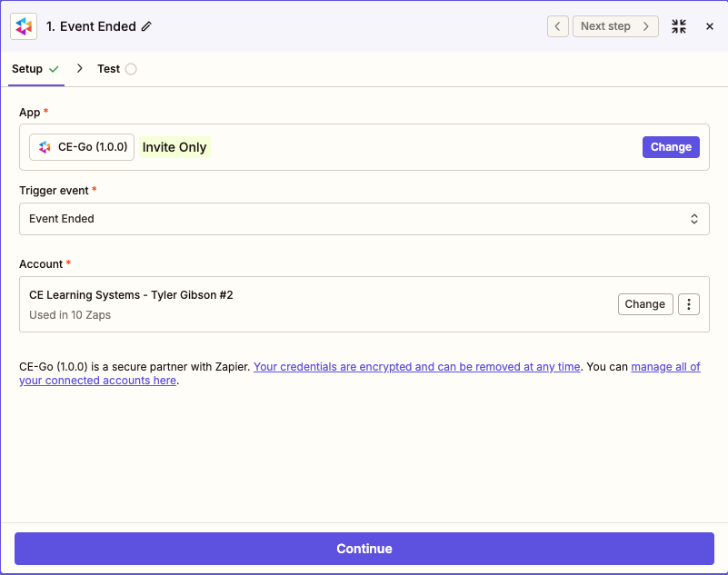Open account options three-dot menu
Screen dimensions: 728x575
[689, 304]
